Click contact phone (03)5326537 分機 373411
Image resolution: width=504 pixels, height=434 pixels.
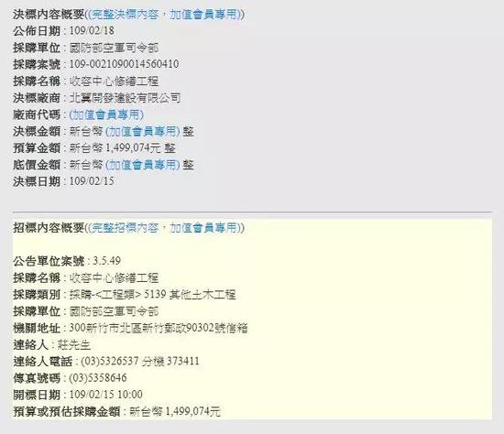[140, 362]
